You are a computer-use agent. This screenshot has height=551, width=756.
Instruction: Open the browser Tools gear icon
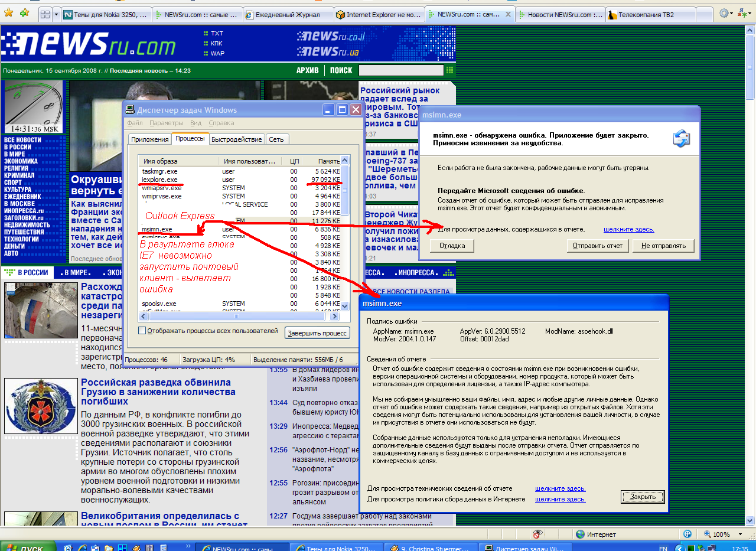tap(724, 13)
